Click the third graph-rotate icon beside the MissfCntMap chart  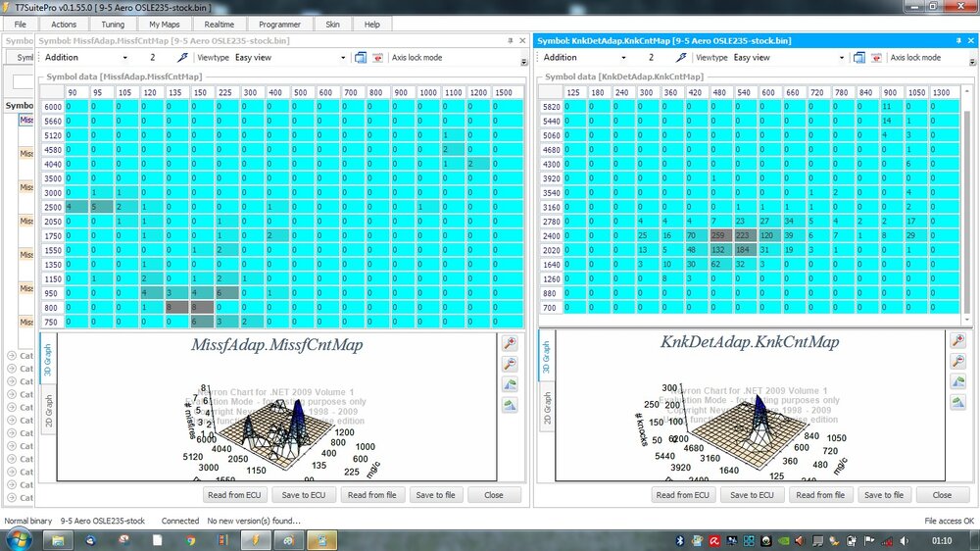(510, 384)
